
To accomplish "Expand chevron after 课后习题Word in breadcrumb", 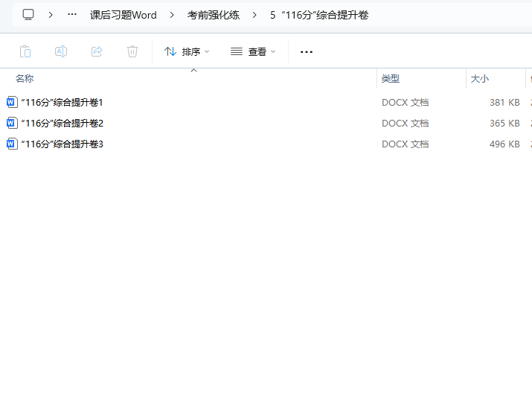I will [x=171, y=15].
